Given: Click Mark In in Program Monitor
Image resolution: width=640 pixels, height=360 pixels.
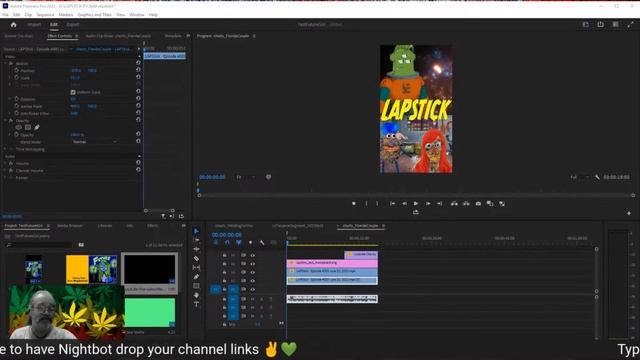Looking at the screenshot, I should click(x=366, y=204).
